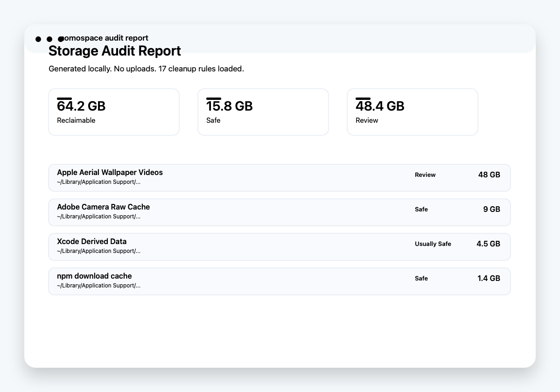The image size is (560, 392).
Task: Click the Review status on the Apple Aerial row
Action: (425, 175)
